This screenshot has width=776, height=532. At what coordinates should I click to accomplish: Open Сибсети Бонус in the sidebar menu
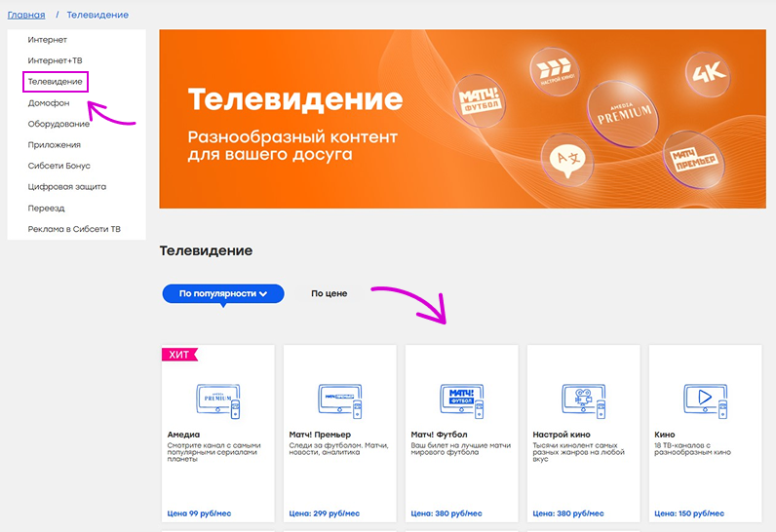58,166
